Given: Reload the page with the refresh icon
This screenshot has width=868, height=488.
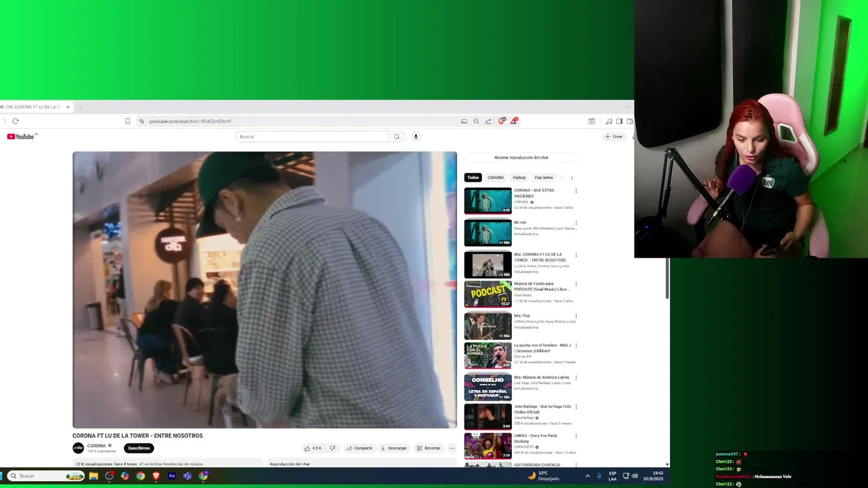Looking at the screenshot, I should point(16,121).
